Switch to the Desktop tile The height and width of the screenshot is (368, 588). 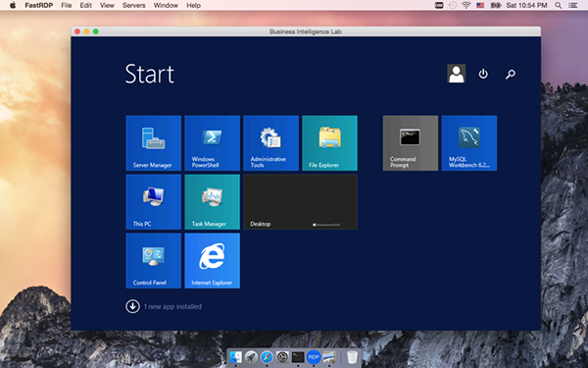pyautogui.click(x=301, y=202)
